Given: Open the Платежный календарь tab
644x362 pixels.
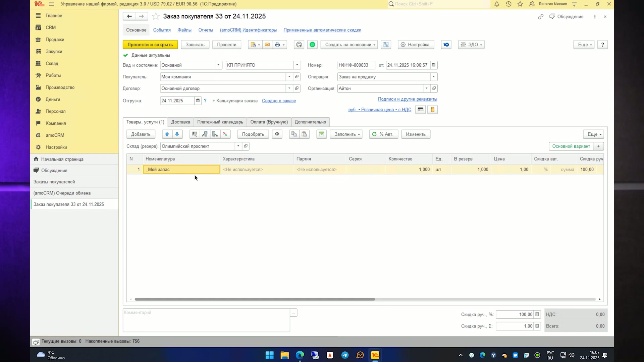Looking at the screenshot, I should pyautogui.click(x=220, y=122).
